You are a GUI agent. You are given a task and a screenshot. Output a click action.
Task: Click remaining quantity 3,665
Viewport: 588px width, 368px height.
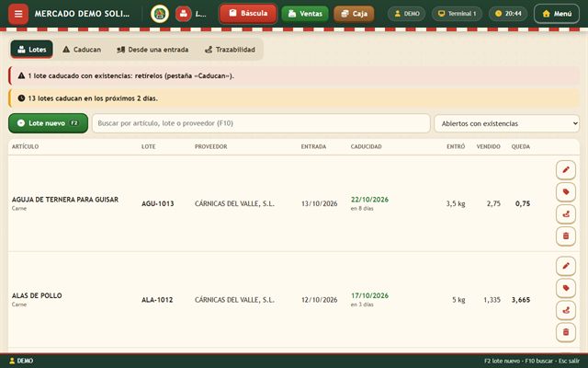pos(521,300)
